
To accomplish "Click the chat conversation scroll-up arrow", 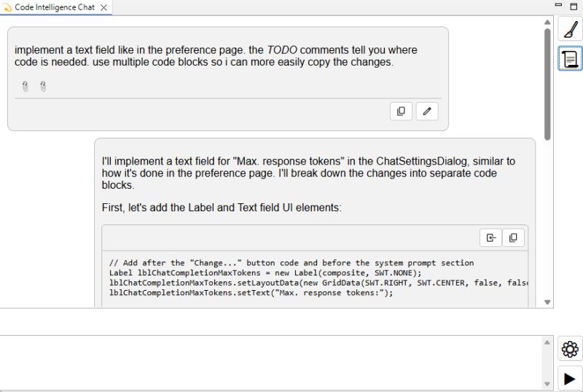I will pyautogui.click(x=547, y=22).
